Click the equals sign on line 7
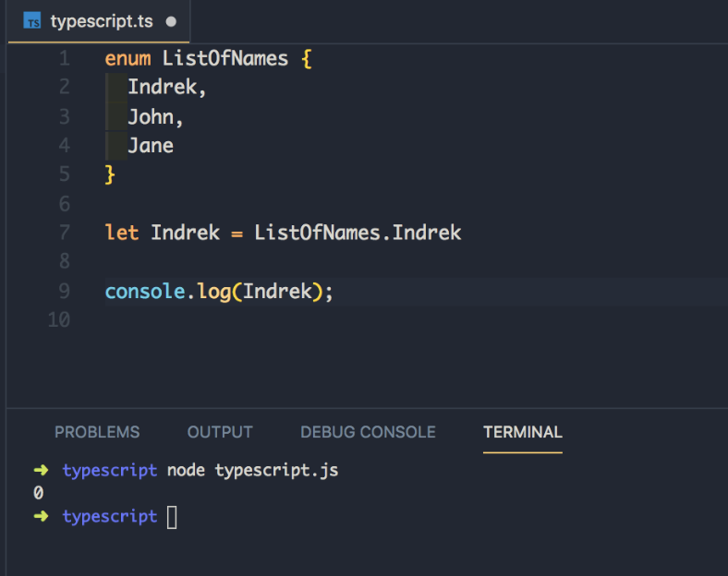Image resolution: width=728 pixels, height=576 pixels. (x=237, y=234)
